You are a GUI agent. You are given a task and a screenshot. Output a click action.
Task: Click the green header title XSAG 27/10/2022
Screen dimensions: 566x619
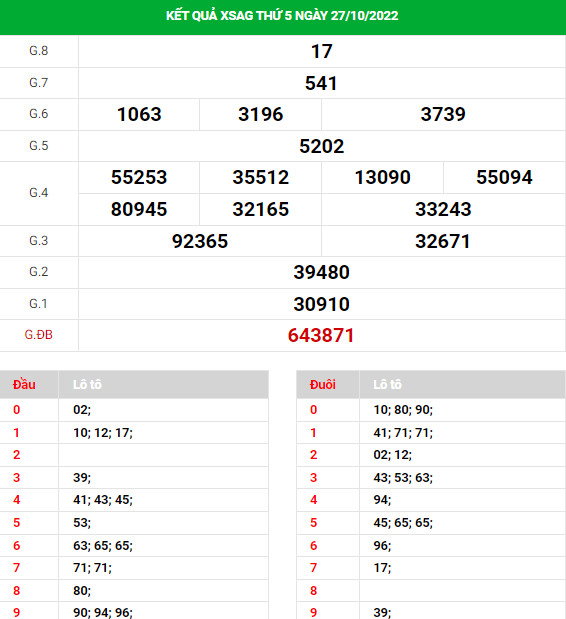[x=282, y=16]
